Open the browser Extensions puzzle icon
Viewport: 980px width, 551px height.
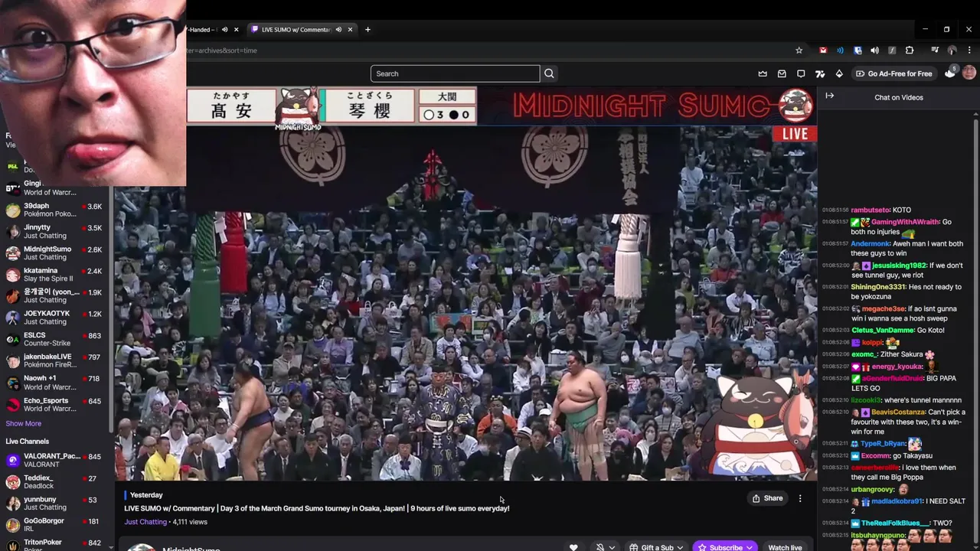pos(910,51)
